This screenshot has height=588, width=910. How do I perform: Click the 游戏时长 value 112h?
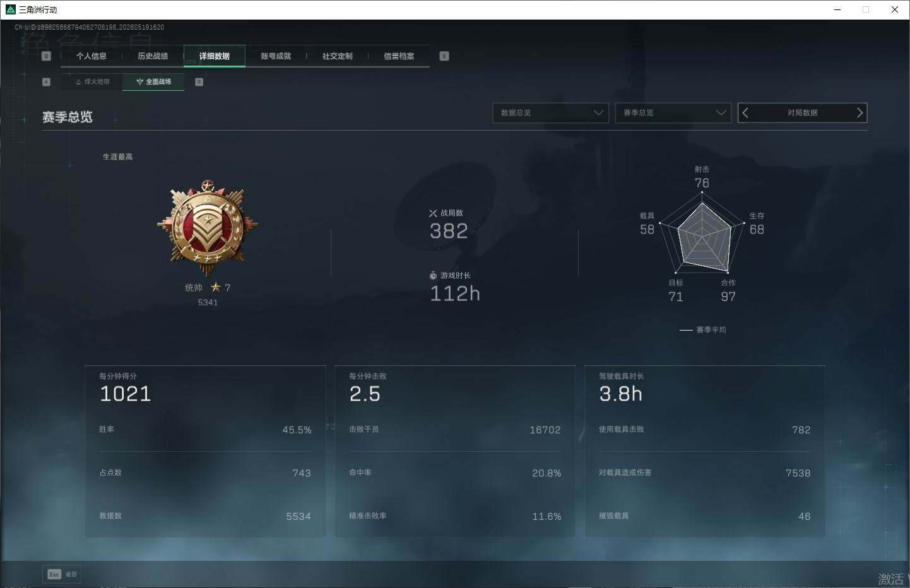(455, 293)
